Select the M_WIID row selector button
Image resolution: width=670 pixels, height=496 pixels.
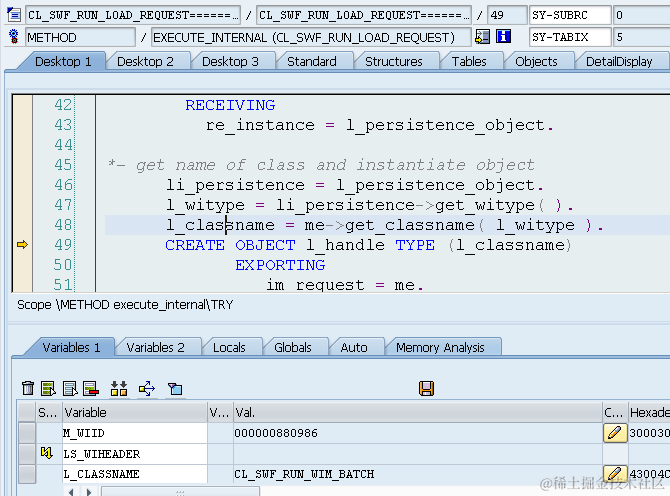pos(27,433)
